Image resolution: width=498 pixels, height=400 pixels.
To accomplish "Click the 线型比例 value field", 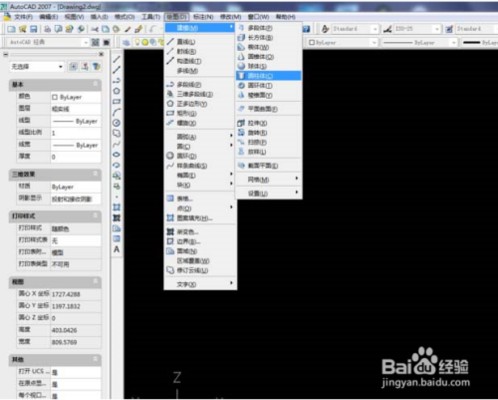I will [x=76, y=133].
